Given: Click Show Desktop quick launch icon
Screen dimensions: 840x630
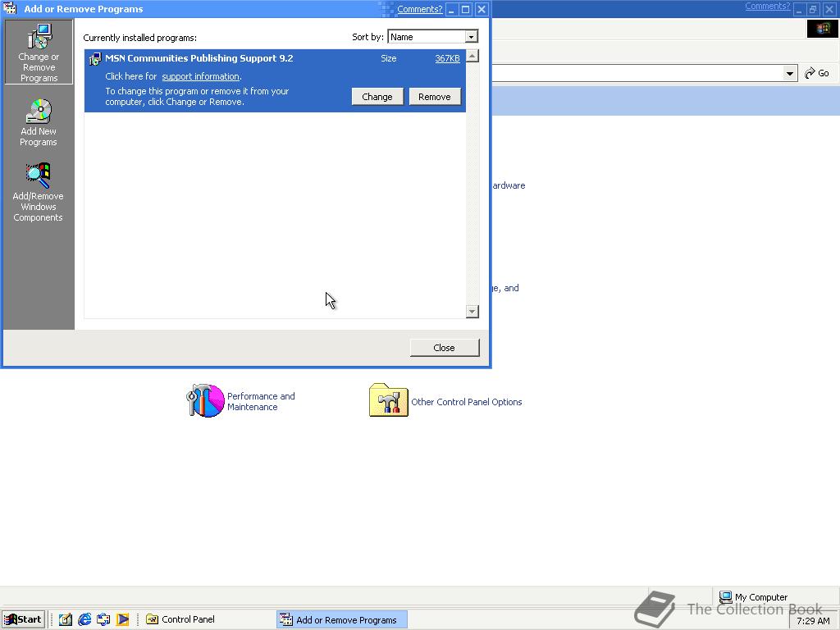Looking at the screenshot, I should 66,619.
